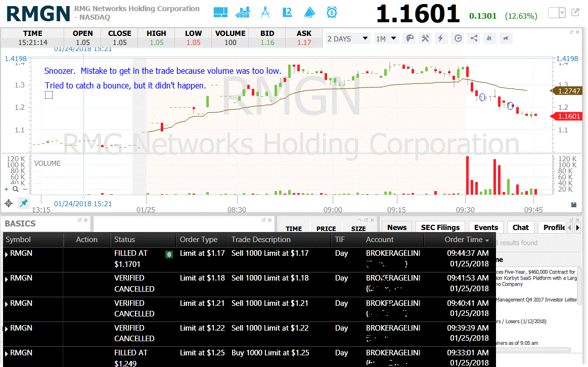Switch to the Profile tab
Viewport: 588px width, 367px height.
click(553, 227)
